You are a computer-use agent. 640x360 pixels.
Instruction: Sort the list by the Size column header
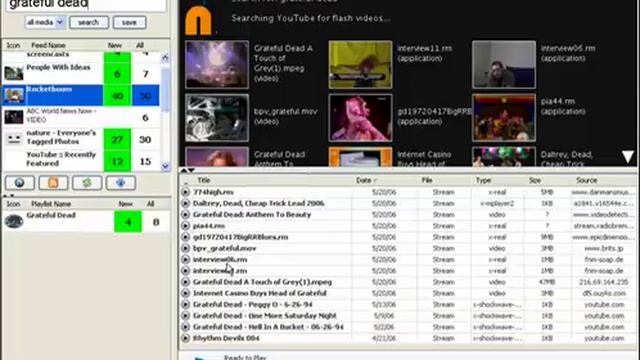pyautogui.click(x=535, y=180)
